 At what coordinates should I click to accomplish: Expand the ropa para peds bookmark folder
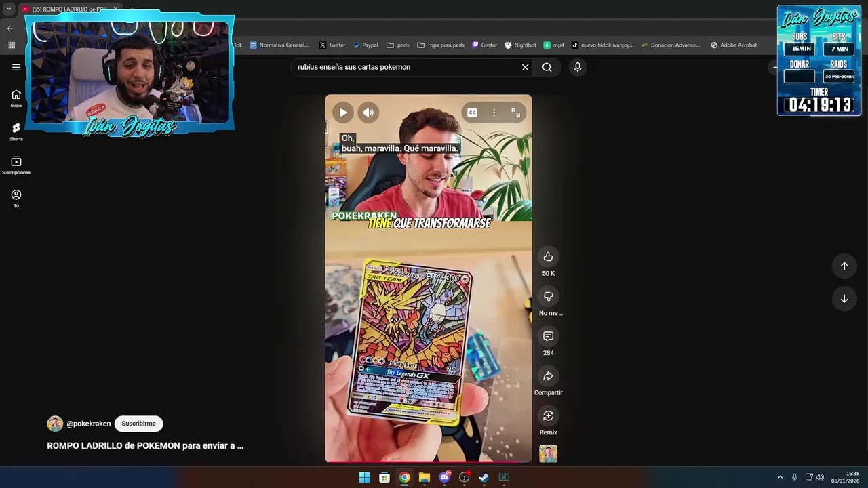[x=441, y=45]
